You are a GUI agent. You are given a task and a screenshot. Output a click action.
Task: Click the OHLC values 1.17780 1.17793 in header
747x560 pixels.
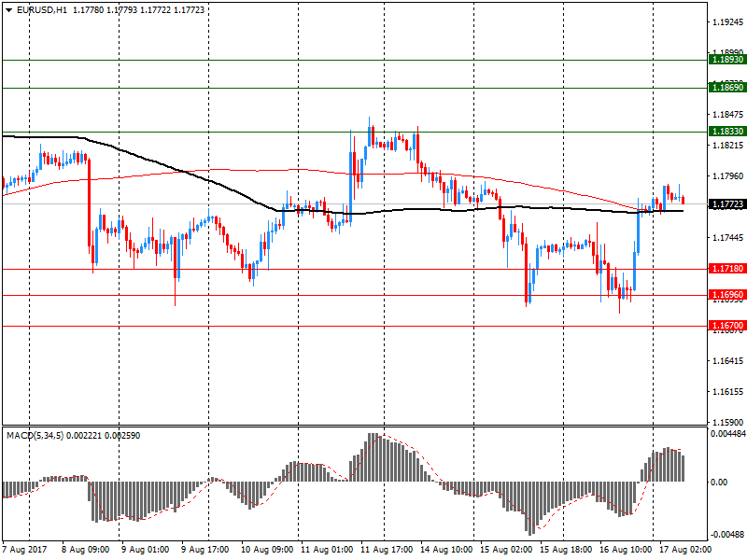[106, 10]
